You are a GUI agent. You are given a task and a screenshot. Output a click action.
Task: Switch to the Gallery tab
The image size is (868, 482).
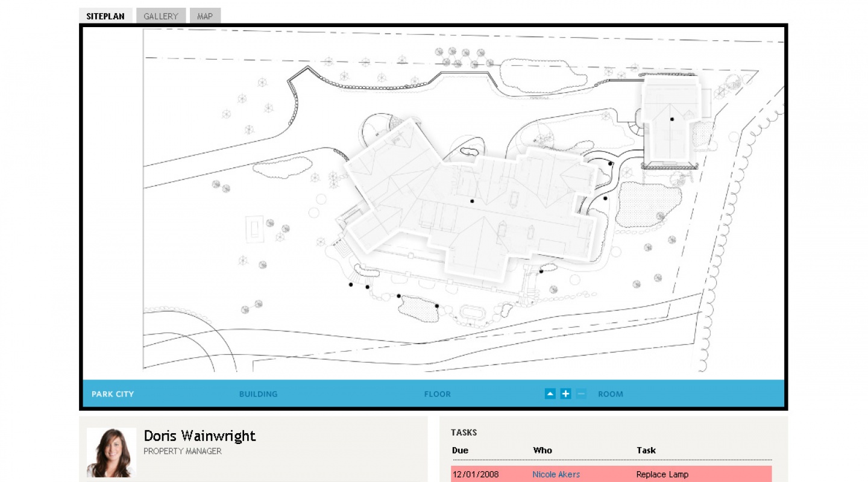point(160,16)
